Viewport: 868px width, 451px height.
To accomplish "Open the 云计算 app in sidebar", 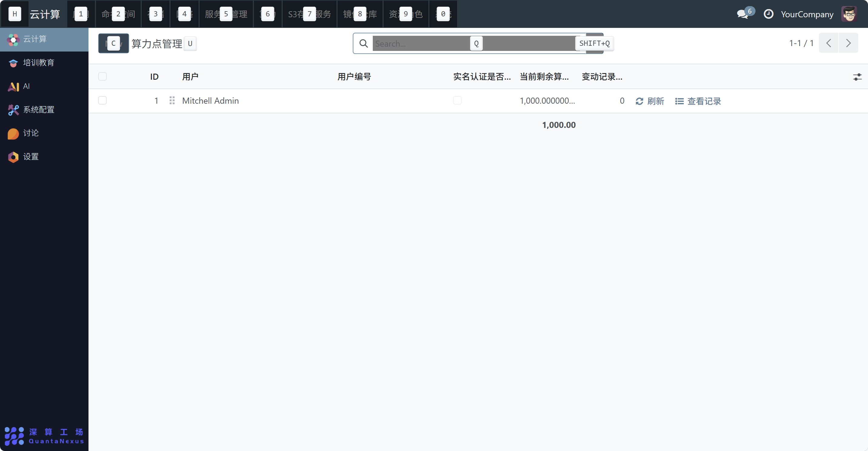I will pos(35,39).
